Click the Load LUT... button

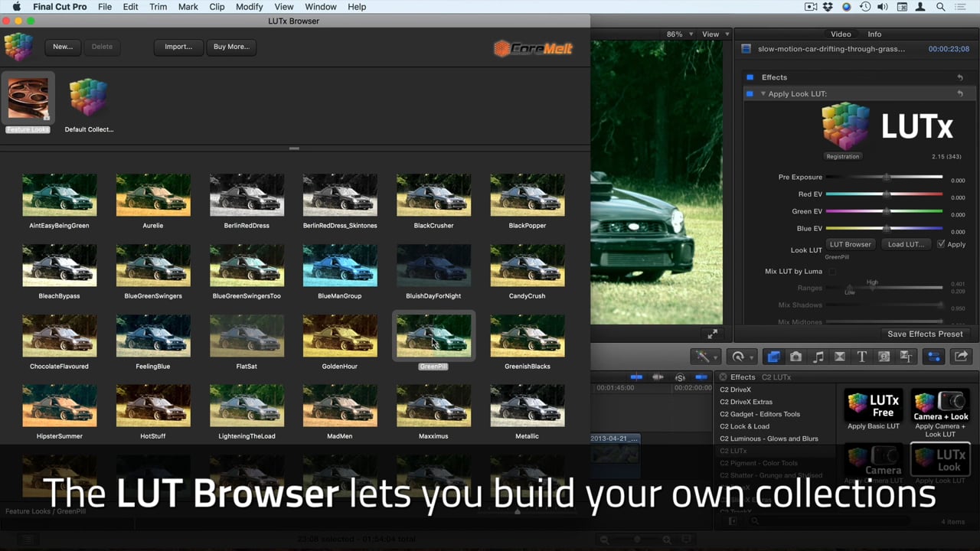(905, 244)
